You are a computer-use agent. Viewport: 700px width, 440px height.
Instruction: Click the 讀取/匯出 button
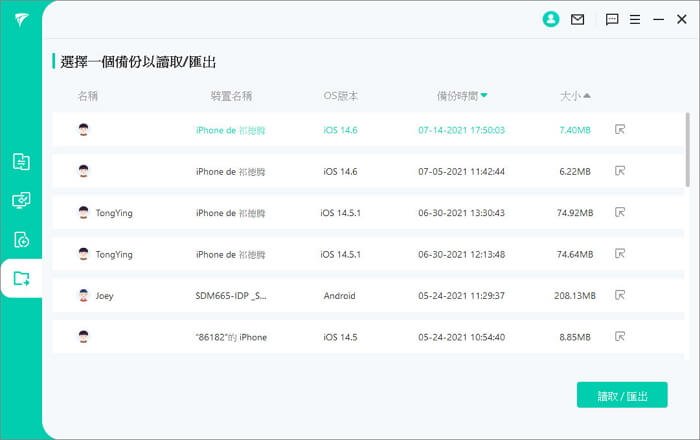point(622,395)
